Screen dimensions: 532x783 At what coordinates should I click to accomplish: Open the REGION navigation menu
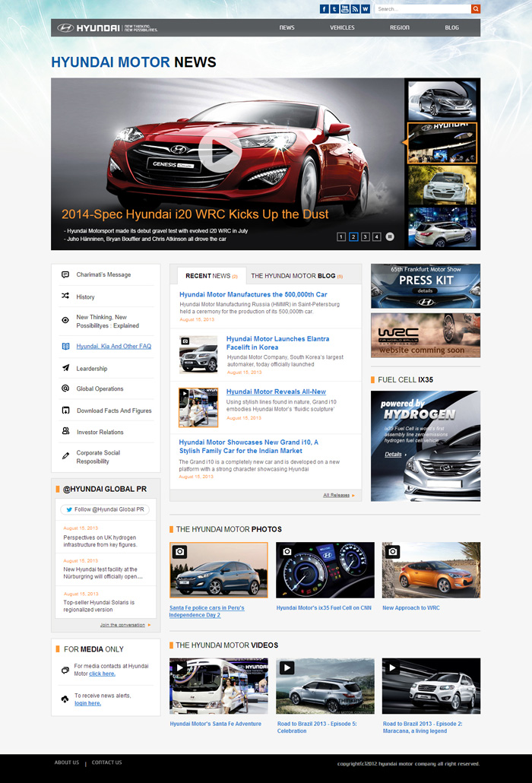pos(399,28)
